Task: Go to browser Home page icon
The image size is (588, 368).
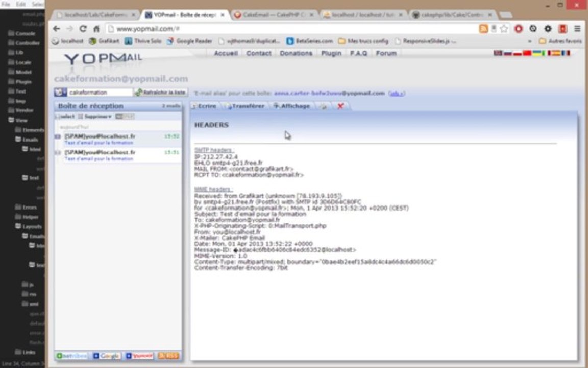Action: coord(96,29)
